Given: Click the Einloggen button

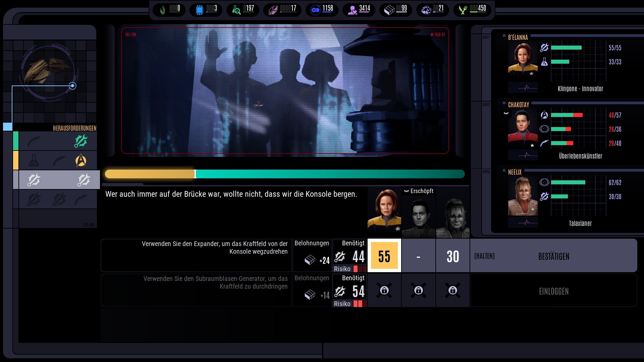Looking at the screenshot, I should (554, 291).
